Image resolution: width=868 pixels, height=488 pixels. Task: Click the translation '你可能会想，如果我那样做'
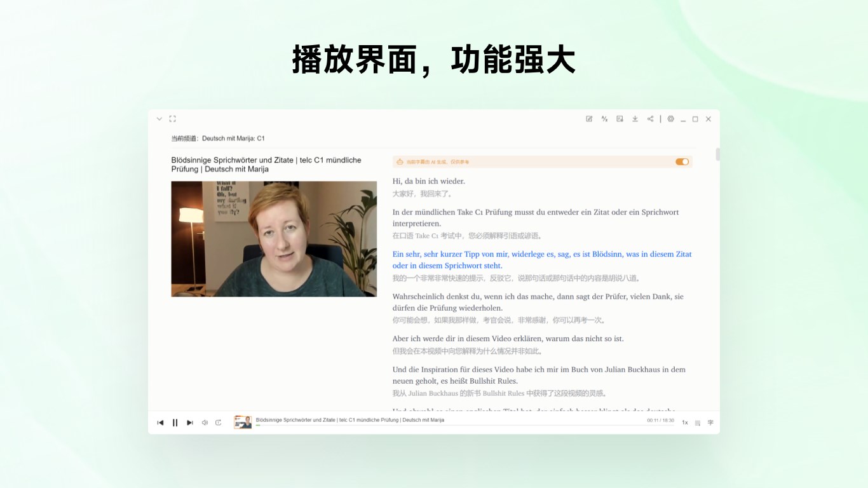coord(499,320)
